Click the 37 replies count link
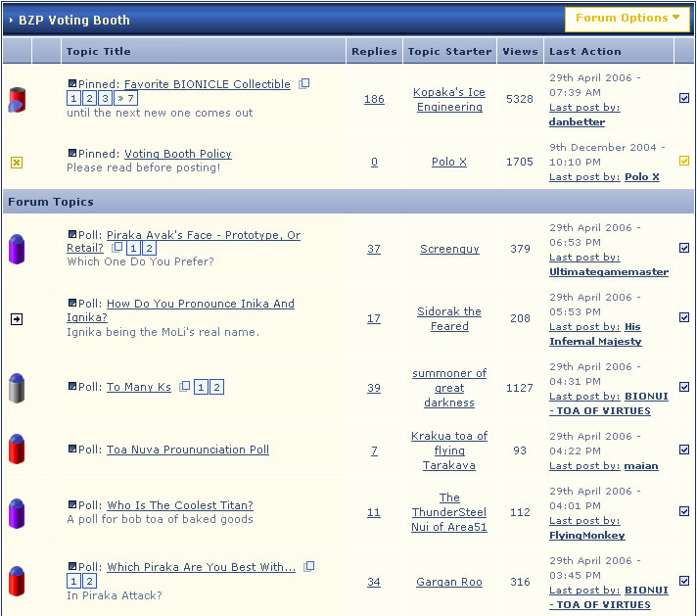 374,249
